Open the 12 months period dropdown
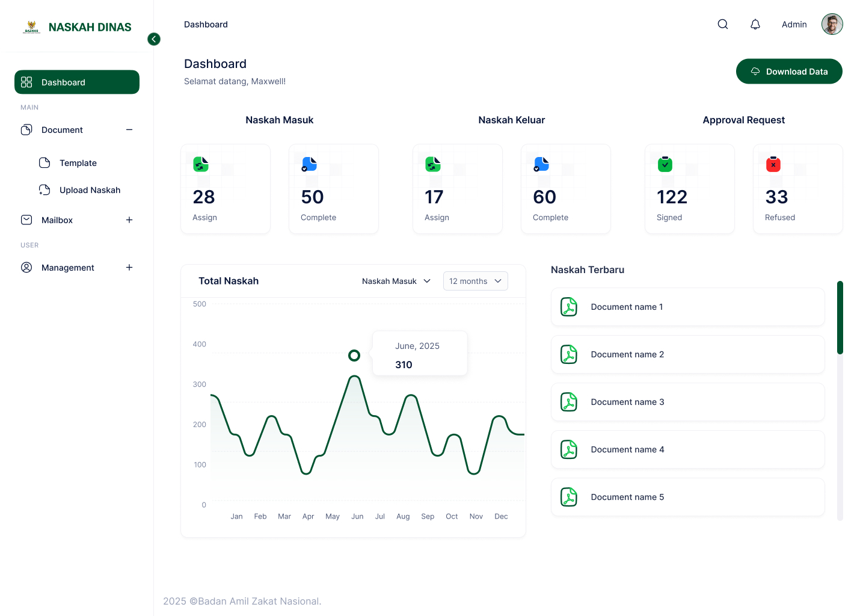The width and height of the screenshot is (866, 616). point(475,281)
